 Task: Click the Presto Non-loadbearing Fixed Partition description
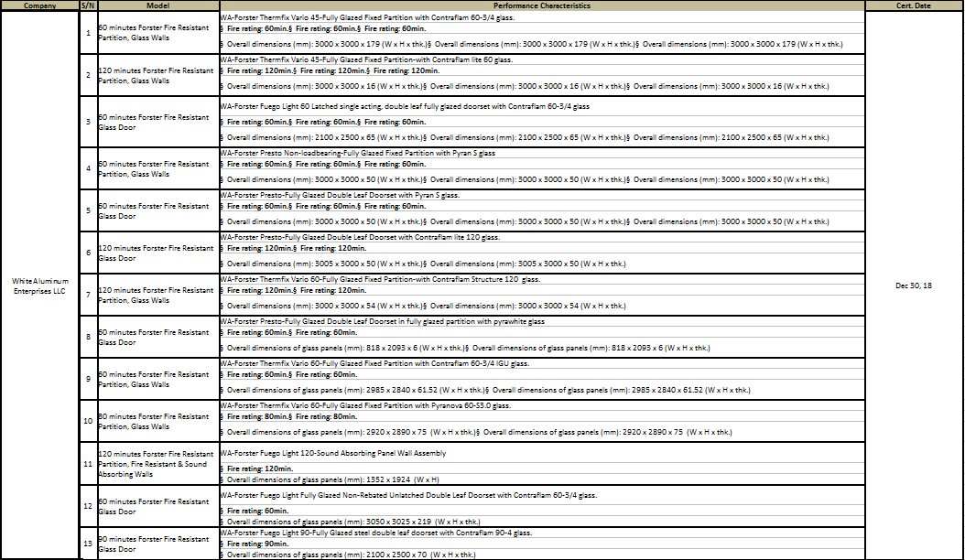(358, 153)
